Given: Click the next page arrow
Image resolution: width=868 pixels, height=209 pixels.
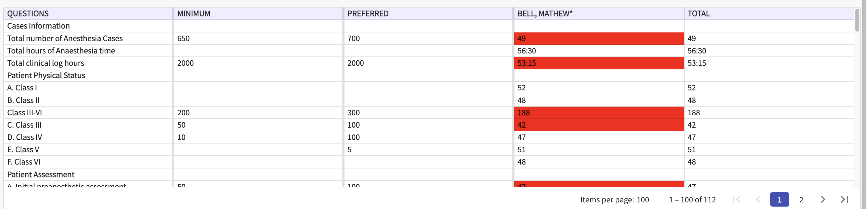Looking at the screenshot, I should pos(823,200).
